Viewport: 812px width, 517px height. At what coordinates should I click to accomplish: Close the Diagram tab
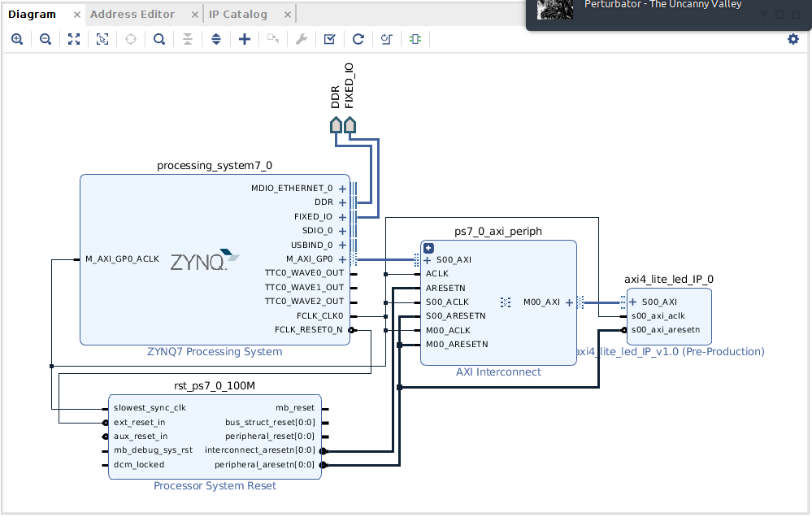click(76, 15)
